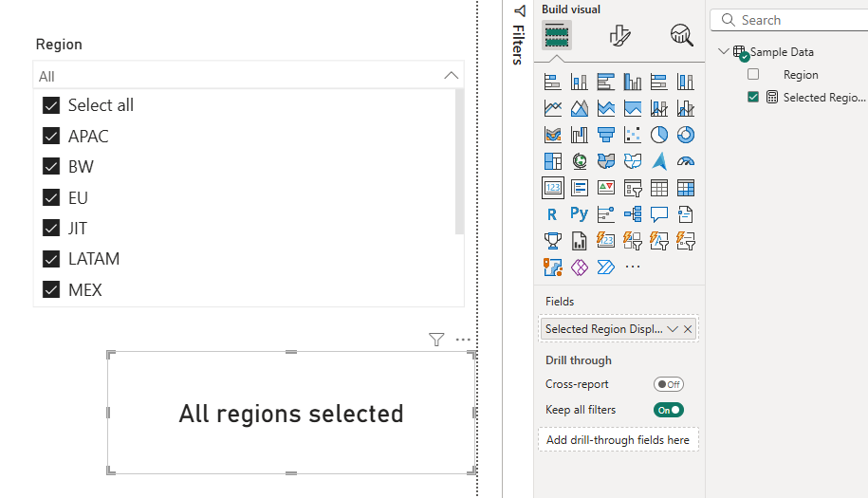This screenshot has width=868, height=498.
Task: Uncheck the BW region checkbox
Action: [x=51, y=166]
